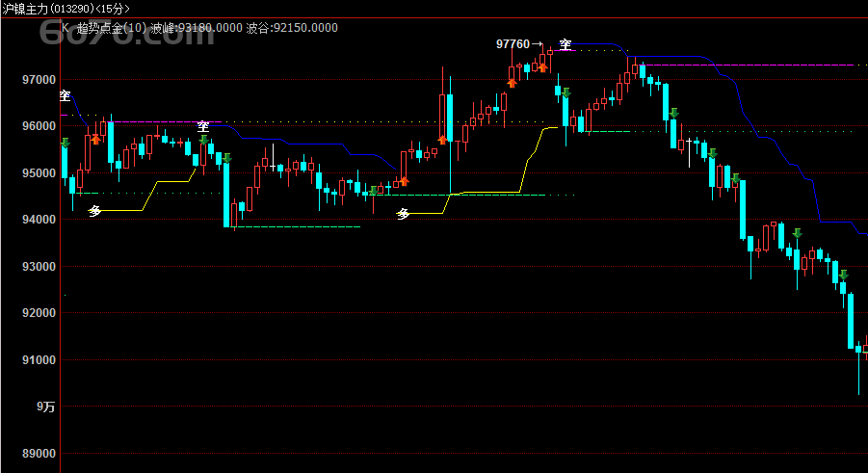
Task: Click the 97760 high price label
Action: pos(513,43)
